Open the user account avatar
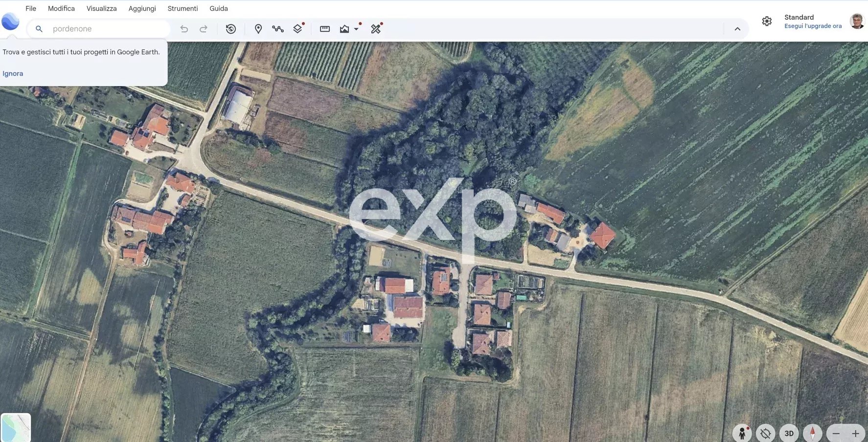Viewport: 868px width, 442px height. click(x=857, y=21)
